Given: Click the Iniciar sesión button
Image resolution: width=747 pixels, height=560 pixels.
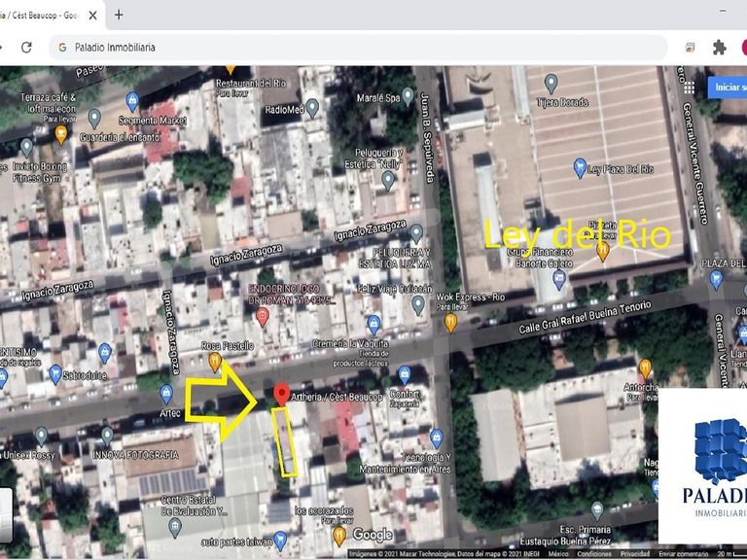Looking at the screenshot, I should [728, 87].
